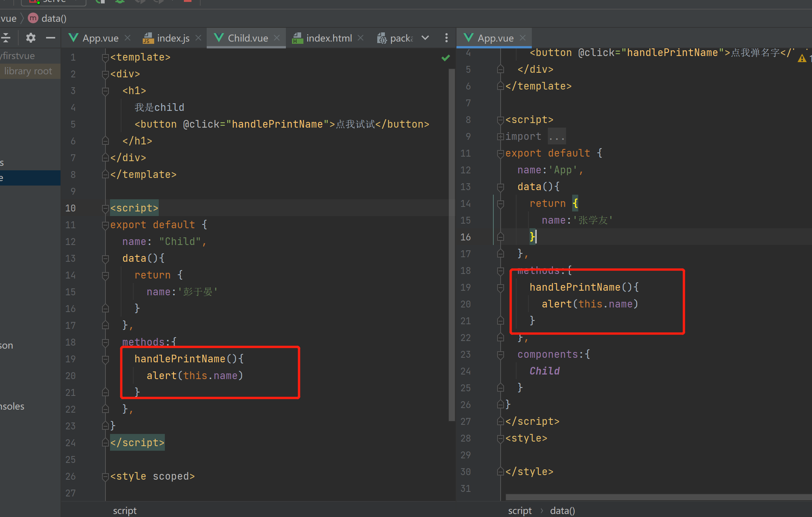Screen dimensions: 812x517
Task: Open editor tabs options three-dot menu
Action: point(446,38)
